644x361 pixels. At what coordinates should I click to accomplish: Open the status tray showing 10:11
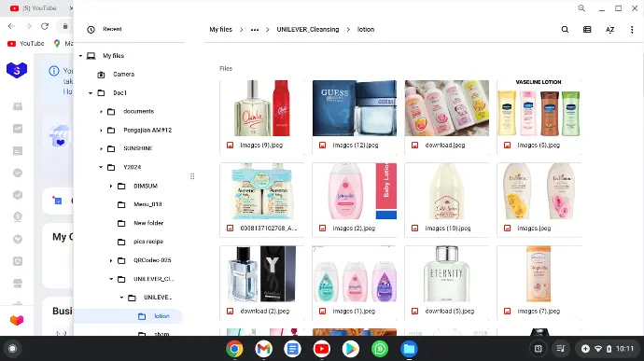coord(608,349)
